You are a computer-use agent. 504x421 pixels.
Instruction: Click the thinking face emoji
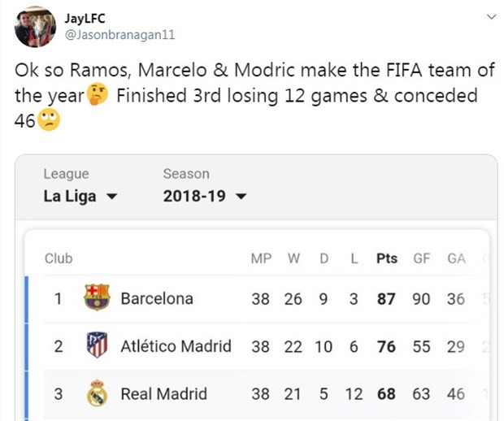tap(98, 96)
